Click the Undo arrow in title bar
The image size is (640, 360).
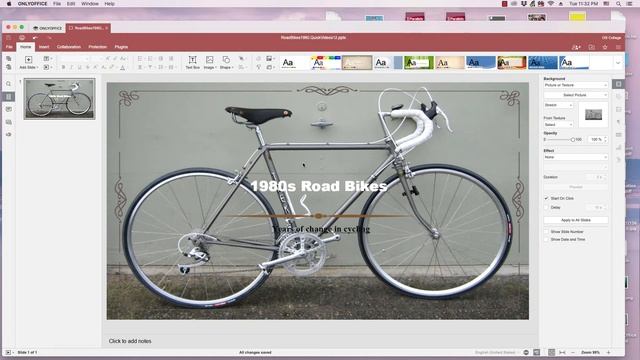[x=35, y=38]
